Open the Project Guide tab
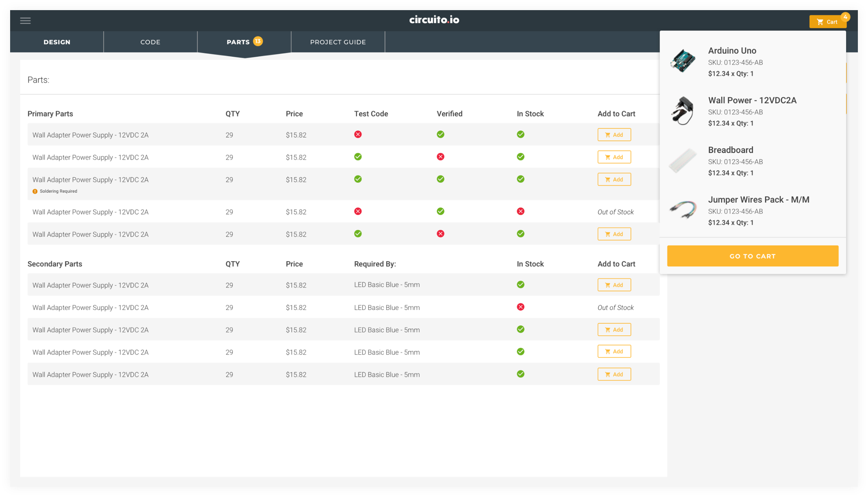The height and width of the screenshot is (497, 868). click(338, 42)
